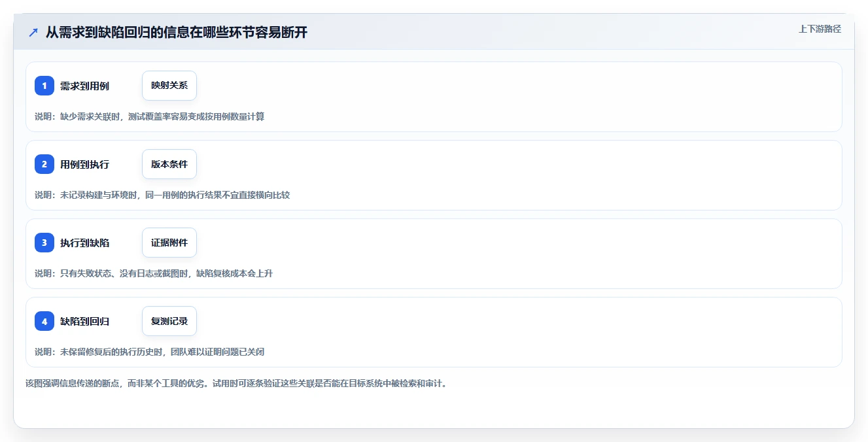Image resolution: width=868 pixels, height=442 pixels.
Task: Click the 上下游路径 label in header
Action: point(820,29)
